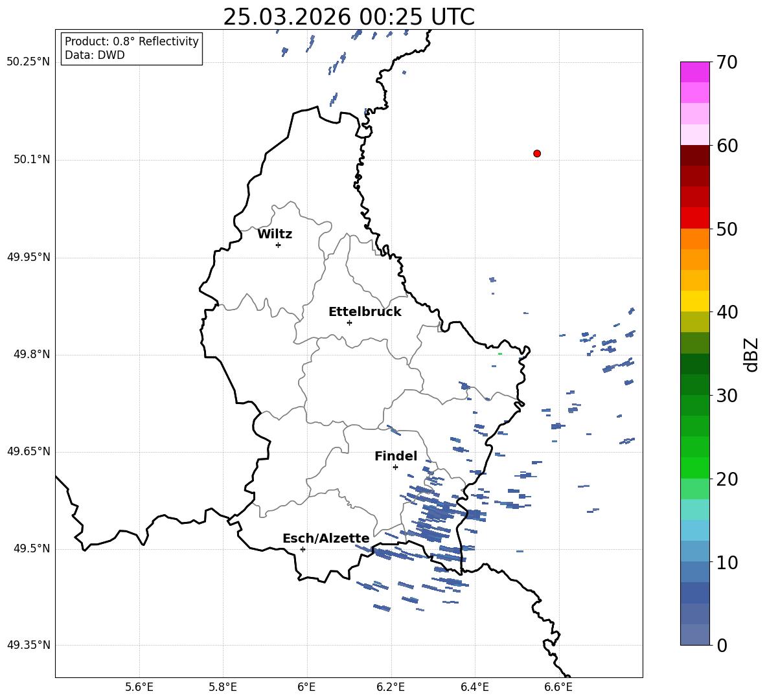Screen dimensions: 767x700
Task: Click the Ettelbruck station cross marker
Action: click(349, 322)
